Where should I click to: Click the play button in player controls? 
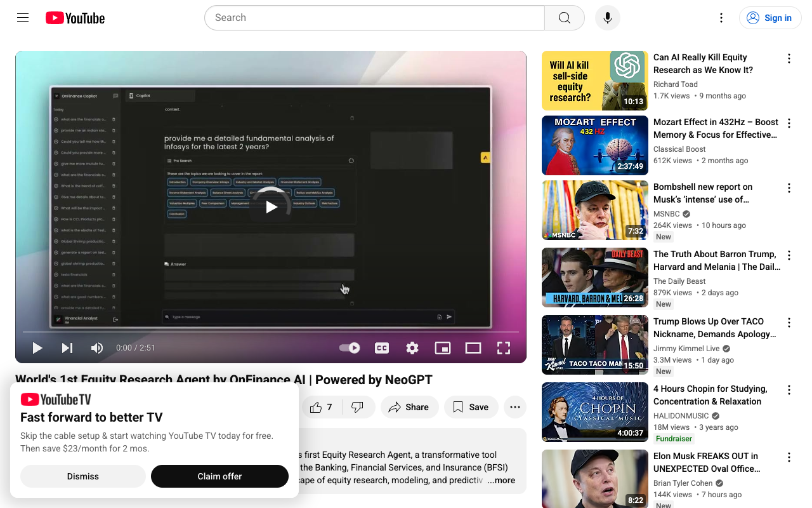tap(37, 347)
